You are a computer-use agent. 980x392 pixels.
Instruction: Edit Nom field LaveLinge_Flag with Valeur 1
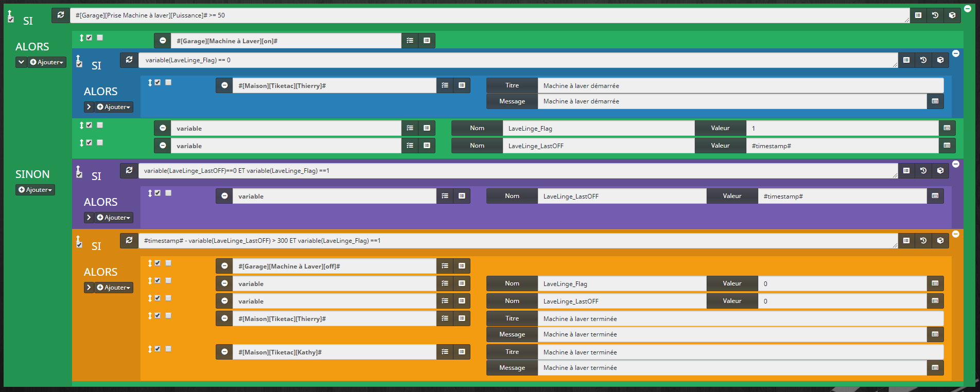click(x=599, y=128)
